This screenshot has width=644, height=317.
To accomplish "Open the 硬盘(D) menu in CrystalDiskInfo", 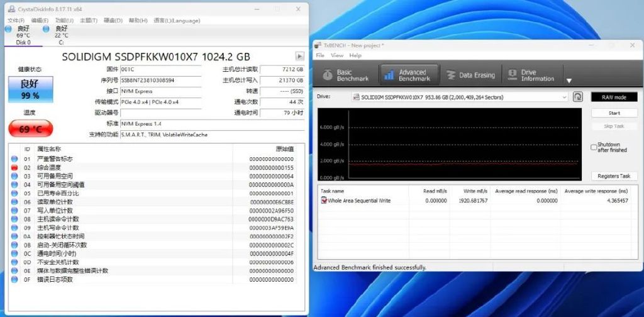I will (x=113, y=21).
